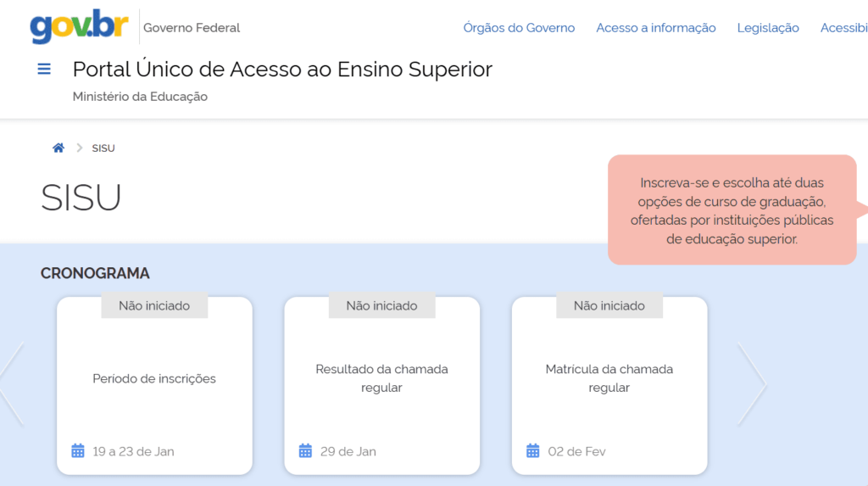Click breadcrumb chevron separator before SISU
This screenshot has height=486, width=868.
click(x=80, y=148)
